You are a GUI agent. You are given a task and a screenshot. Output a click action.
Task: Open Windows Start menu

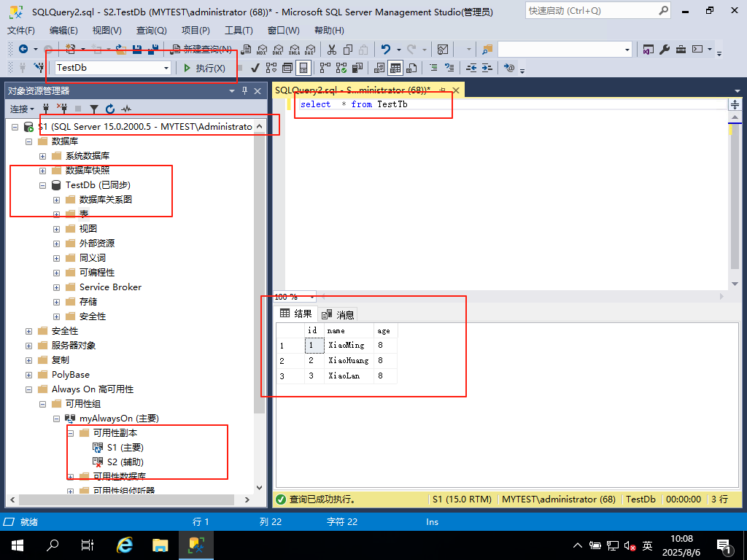(18, 545)
